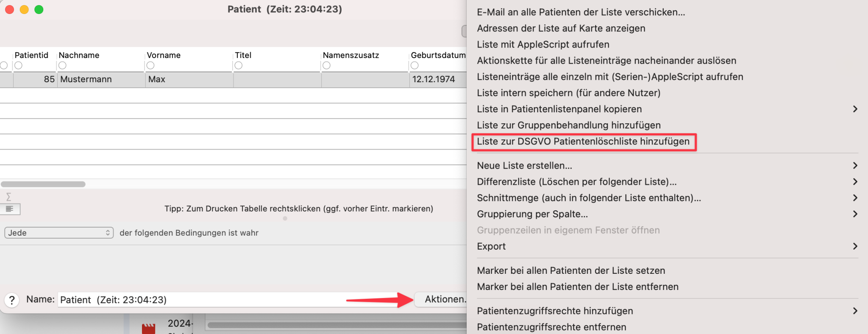Sort by Geburtsdatum column header
This screenshot has height=334, width=868.
(x=438, y=55)
